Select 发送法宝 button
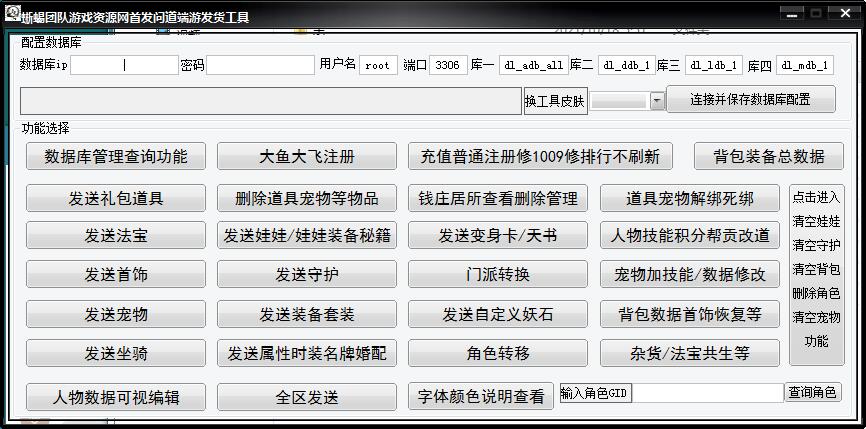Screen dimensions: 866x429 point(116,236)
